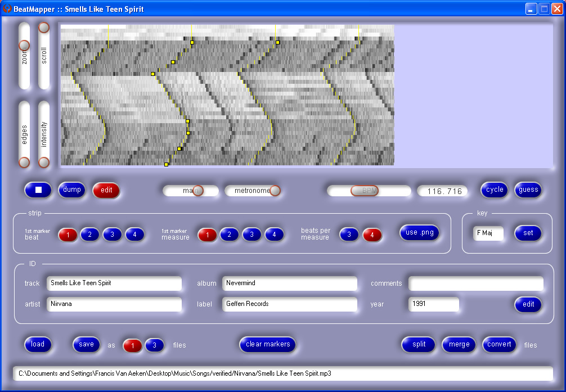Click the load button
The image size is (566, 392).
tap(38, 345)
